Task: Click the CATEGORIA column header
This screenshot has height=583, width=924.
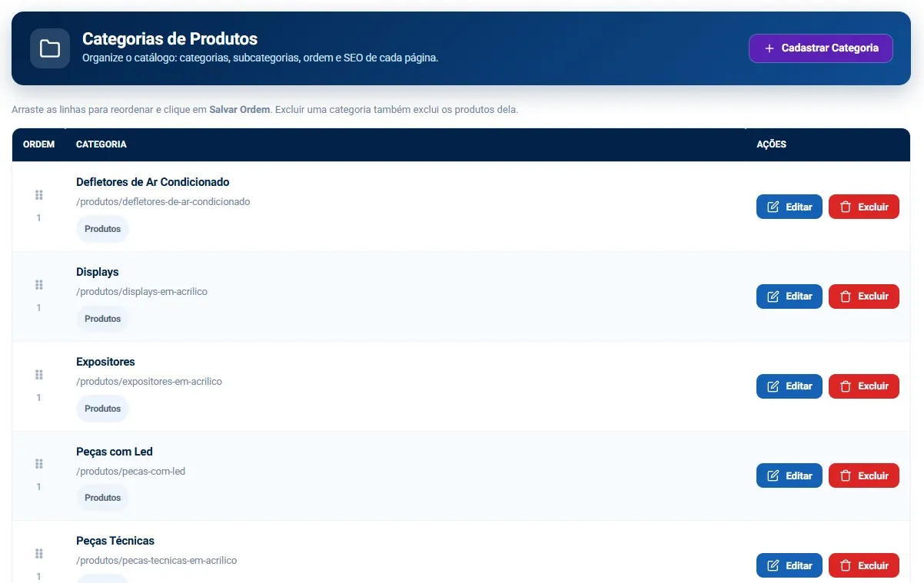Action: point(101,144)
